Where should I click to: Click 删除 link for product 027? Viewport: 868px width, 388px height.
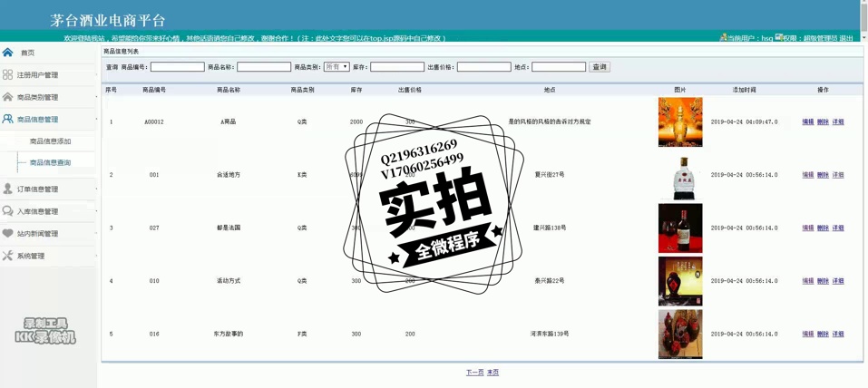point(823,228)
